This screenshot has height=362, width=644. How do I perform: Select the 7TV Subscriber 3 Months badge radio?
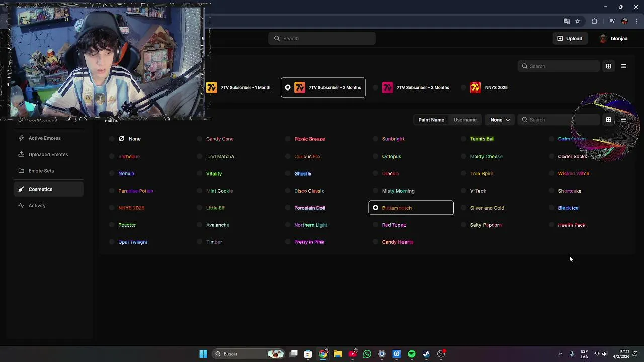click(376, 87)
